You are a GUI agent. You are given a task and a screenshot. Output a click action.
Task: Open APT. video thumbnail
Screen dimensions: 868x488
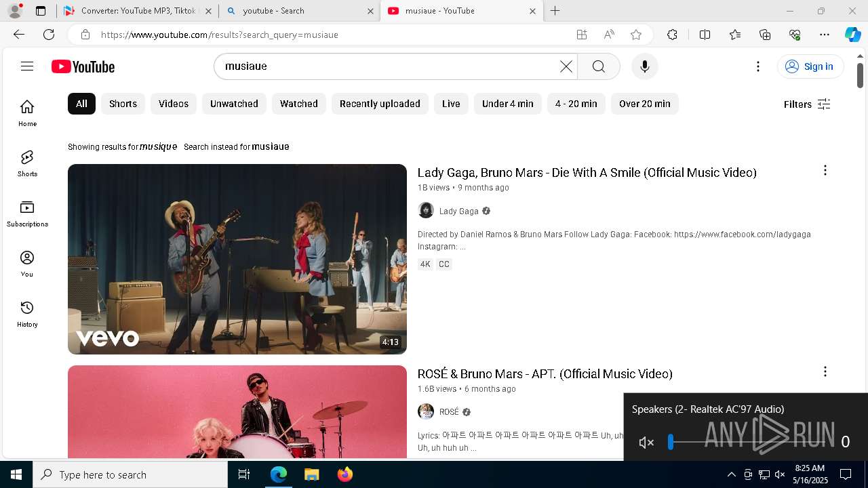[237, 411]
